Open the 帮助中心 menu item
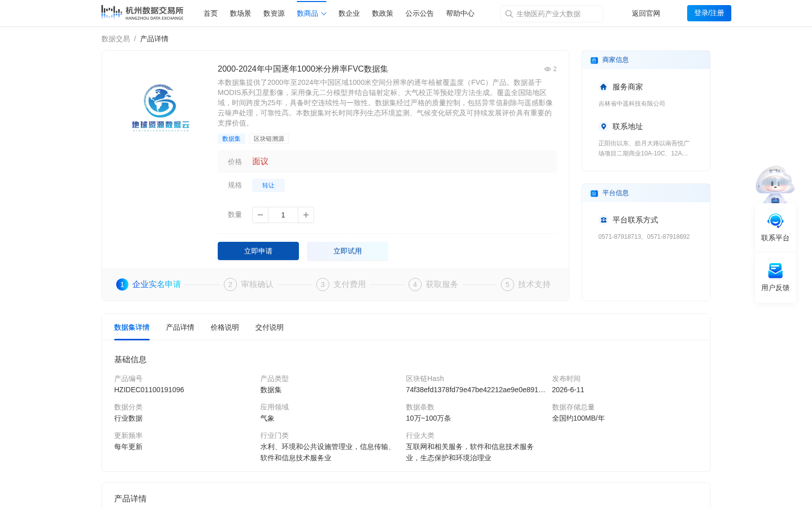Viewport: 812px width, 508px height. [x=460, y=13]
